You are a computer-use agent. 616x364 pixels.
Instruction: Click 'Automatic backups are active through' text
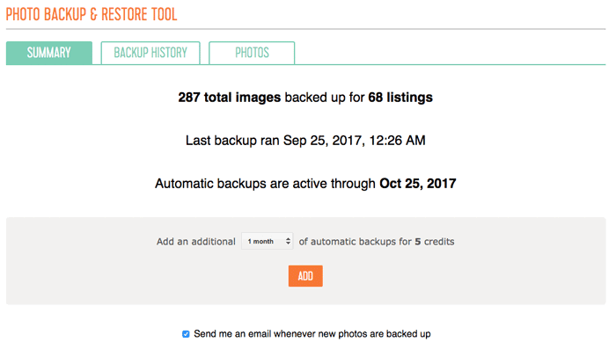[x=265, y=184]
